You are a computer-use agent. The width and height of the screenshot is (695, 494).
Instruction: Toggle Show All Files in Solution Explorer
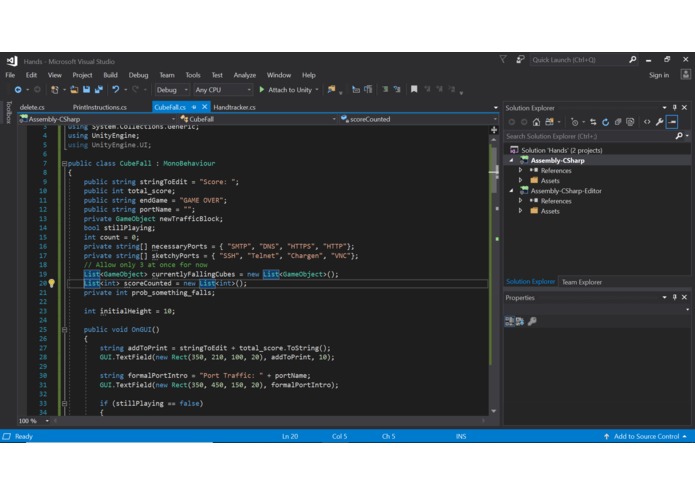point(630,122)
